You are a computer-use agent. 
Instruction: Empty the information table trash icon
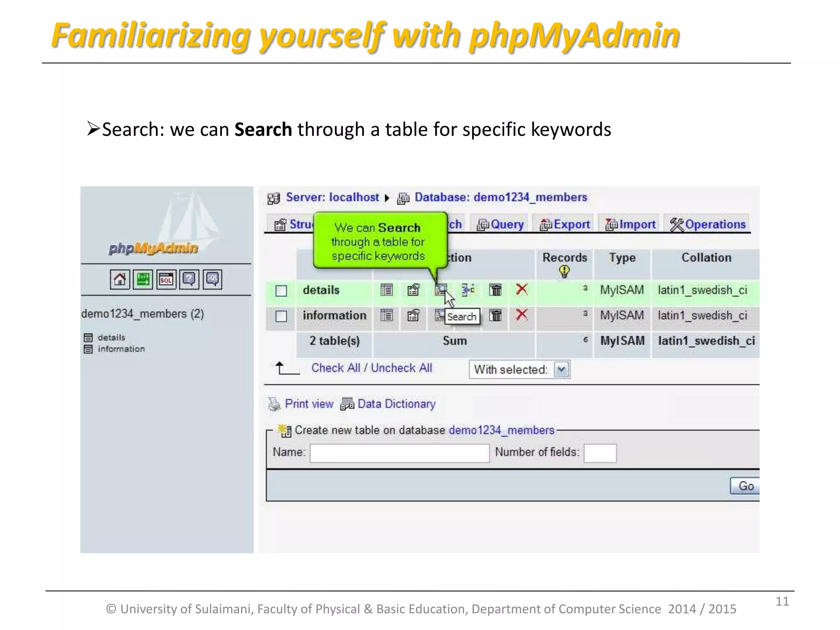(495, 315)
